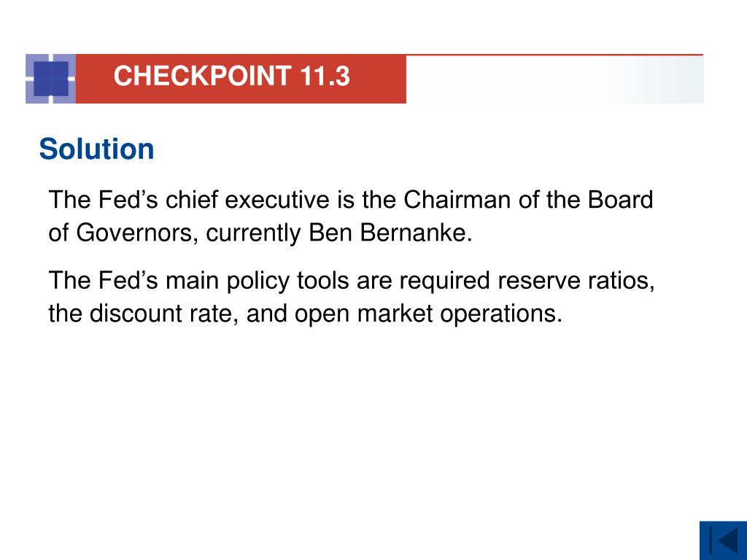Click the word currently
Viewport: 747px width, 560px height.
pyautogui.click(x=254, y=233)
